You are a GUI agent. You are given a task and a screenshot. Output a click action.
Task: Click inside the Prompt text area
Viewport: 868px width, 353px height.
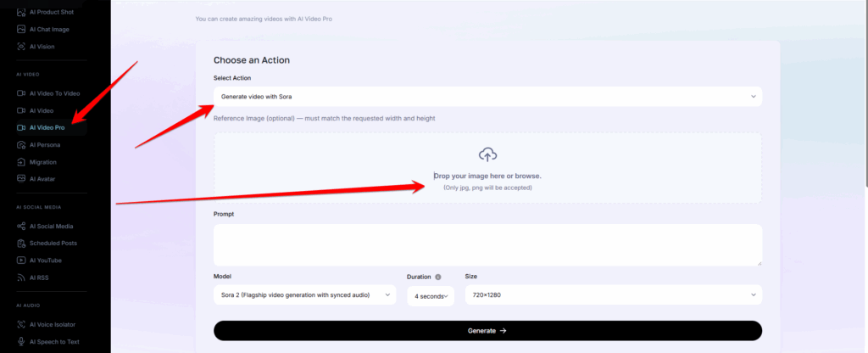[x=487, y=245]
